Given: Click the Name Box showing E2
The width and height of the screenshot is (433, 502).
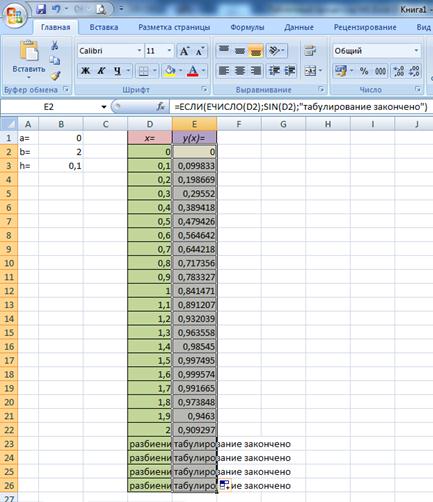Looking at the screenshot, I should click(49, 107).
